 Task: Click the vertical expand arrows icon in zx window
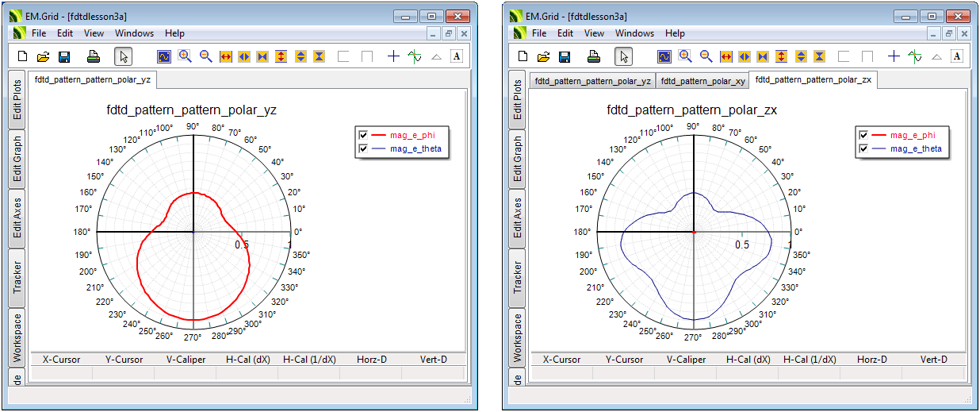click(782, 56)
